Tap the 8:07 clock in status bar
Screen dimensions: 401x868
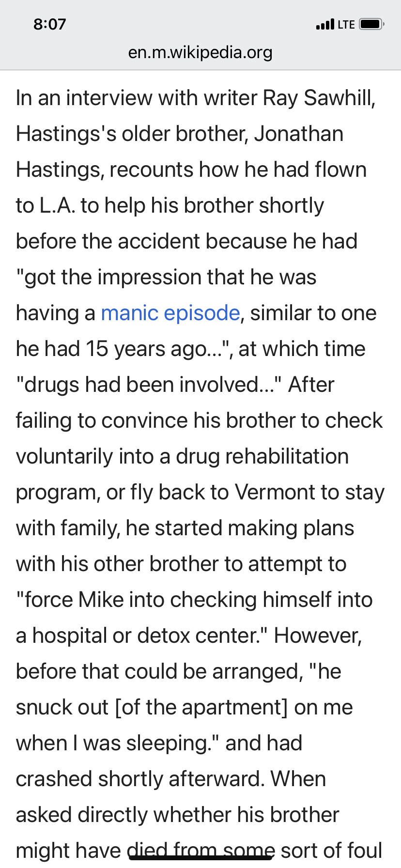[x=49, y=24]
